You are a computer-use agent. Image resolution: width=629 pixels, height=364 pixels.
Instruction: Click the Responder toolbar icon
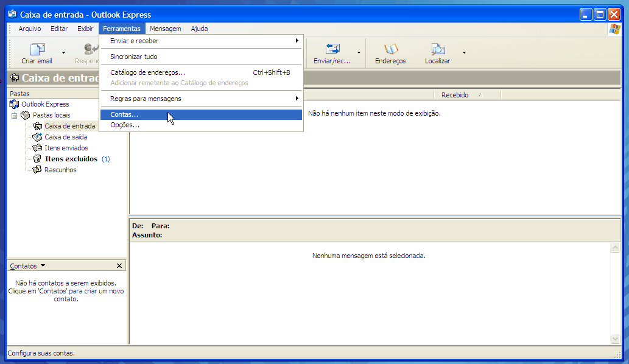coord(91,49)
